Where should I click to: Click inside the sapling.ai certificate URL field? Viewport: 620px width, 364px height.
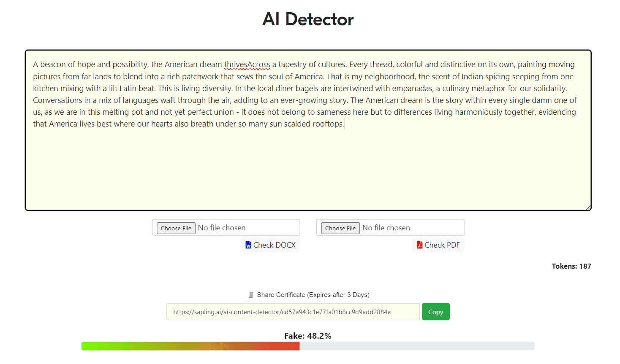[293, 312]
